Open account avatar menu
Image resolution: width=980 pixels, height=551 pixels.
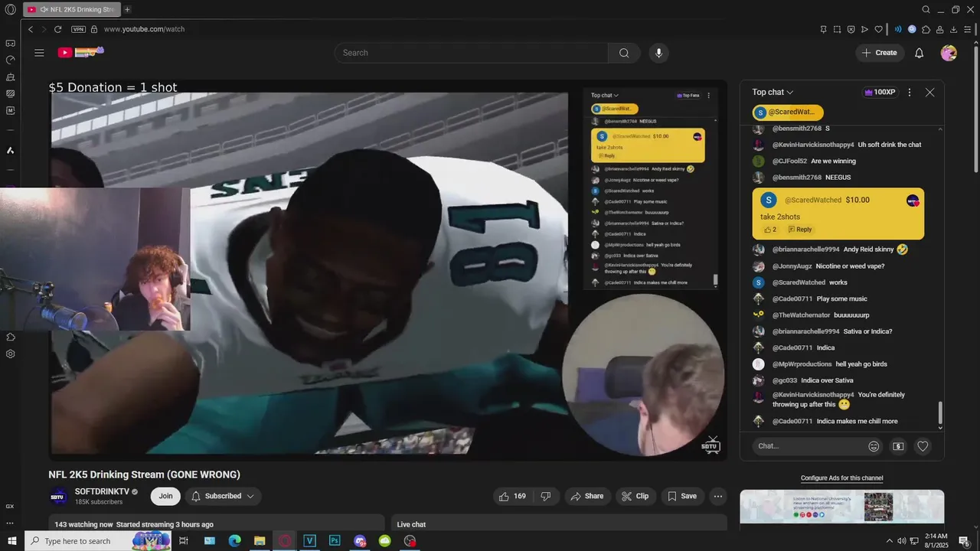coord(949,53)
